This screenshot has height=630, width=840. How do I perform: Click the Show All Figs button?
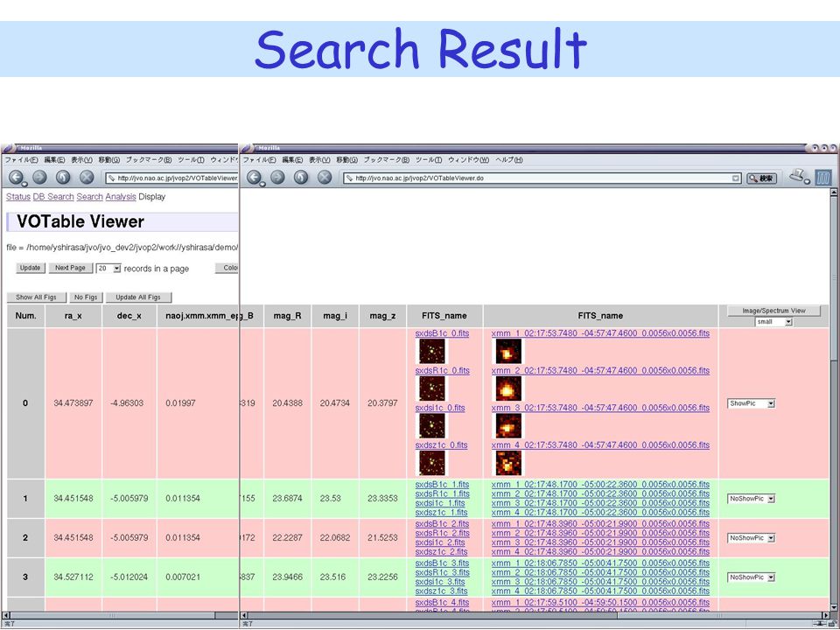click(36, 297)
